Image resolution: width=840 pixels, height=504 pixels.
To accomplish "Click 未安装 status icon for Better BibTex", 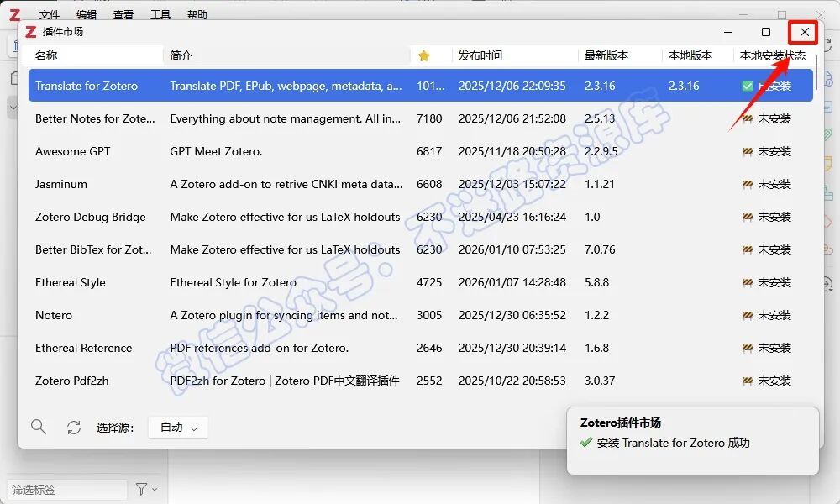I will point(748,249).
